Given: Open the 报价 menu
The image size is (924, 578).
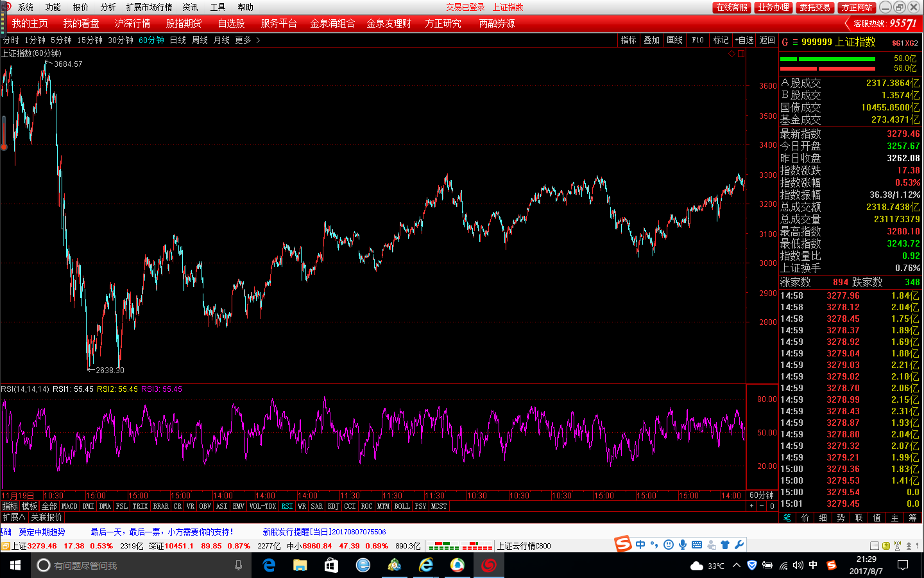Looking at the screenshot, I should [x=81, y=7].
